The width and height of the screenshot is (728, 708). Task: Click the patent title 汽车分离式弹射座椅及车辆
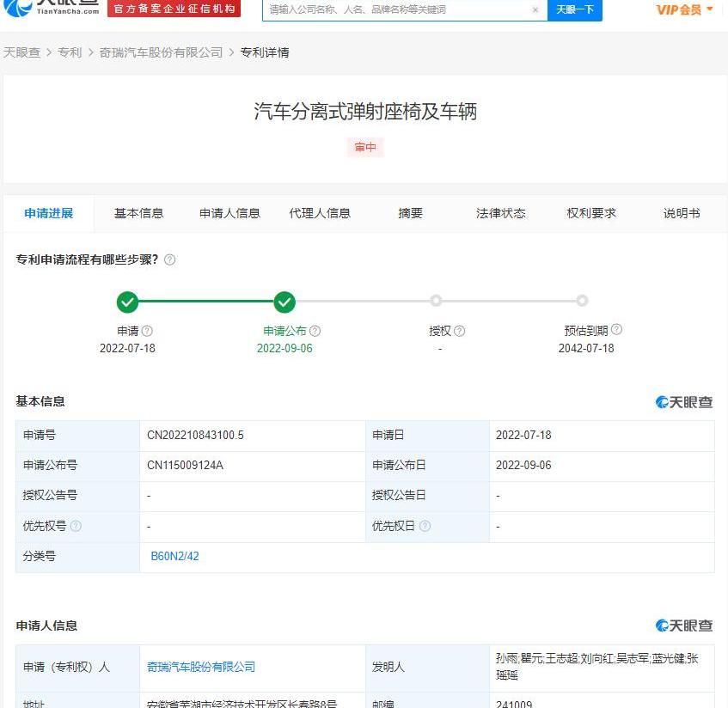(x=365, y=112)
